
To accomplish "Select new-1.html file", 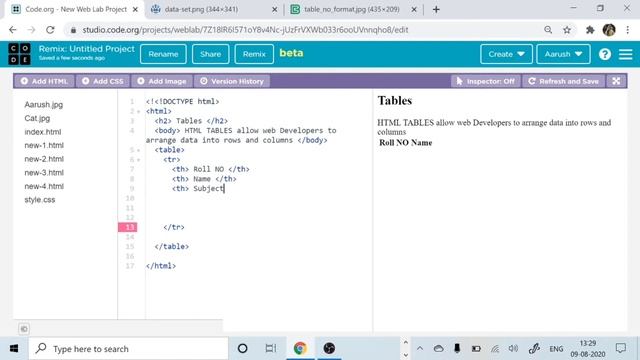I will [44, 145].
